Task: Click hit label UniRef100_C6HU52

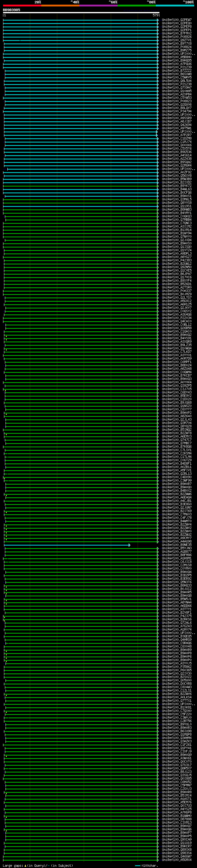Action: [177, 782]
